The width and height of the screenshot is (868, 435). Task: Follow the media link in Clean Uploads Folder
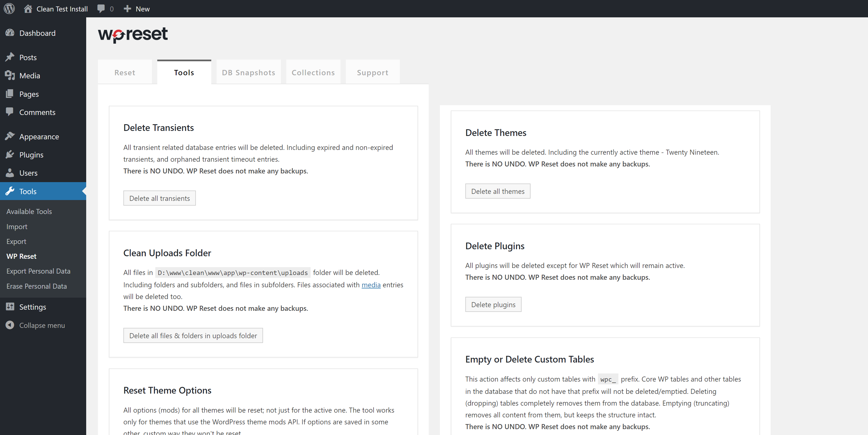(x=371, y=285)
